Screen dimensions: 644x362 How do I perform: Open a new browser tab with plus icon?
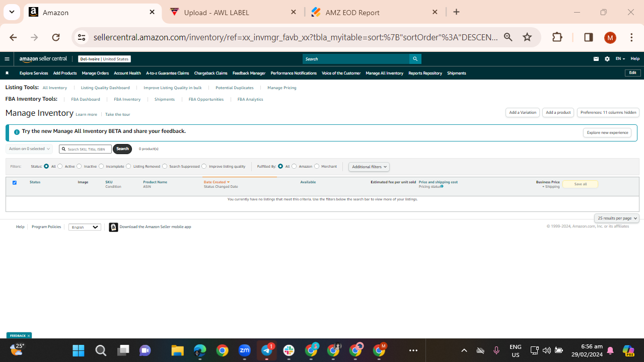click(456, 12)
